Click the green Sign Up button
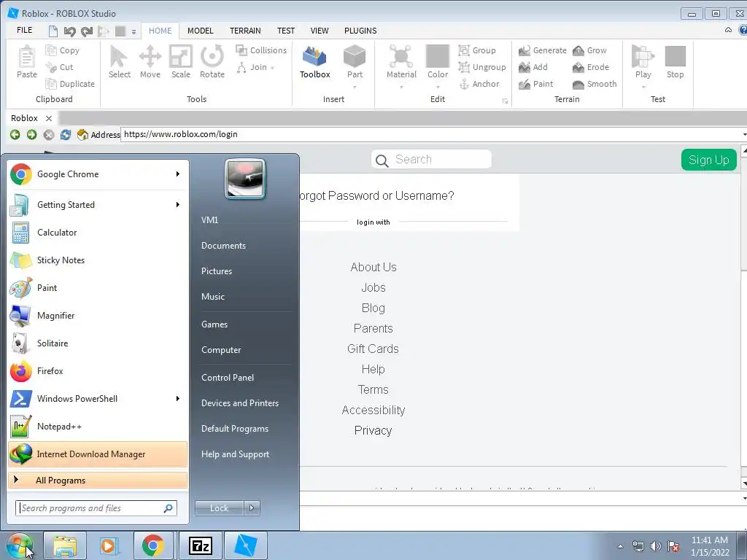Image resolution: width=747 pixels, height=560 pixels. pyautogui.click(x=708, y=160)
